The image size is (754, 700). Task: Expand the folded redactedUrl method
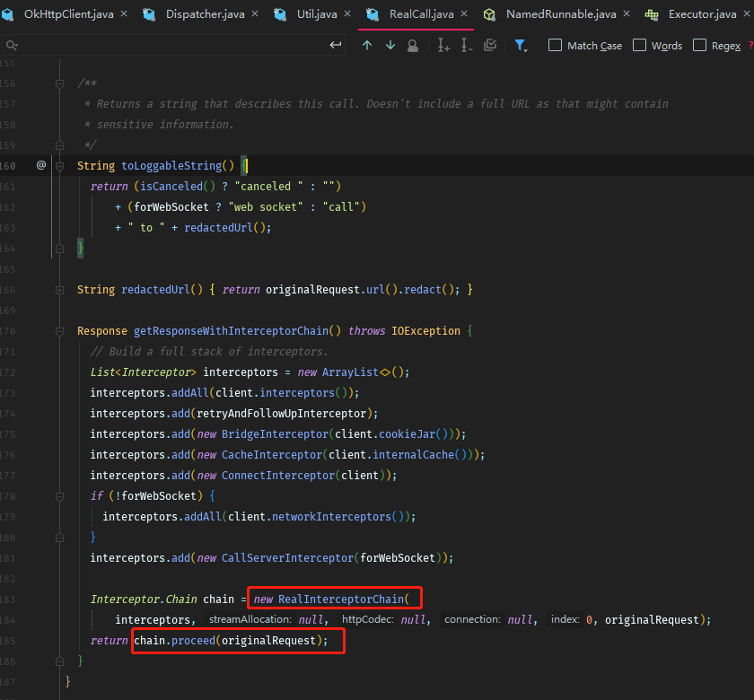pyautogui.click(x=59, y=290)
